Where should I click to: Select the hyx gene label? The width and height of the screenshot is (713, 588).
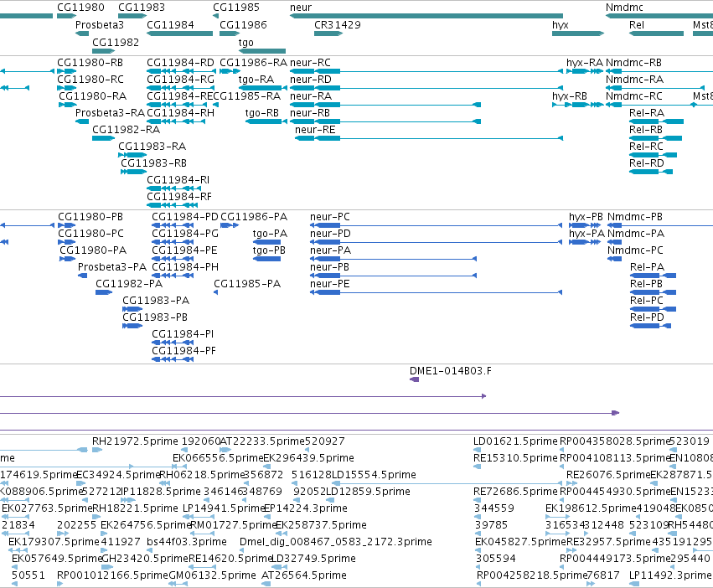click(561, 24)
